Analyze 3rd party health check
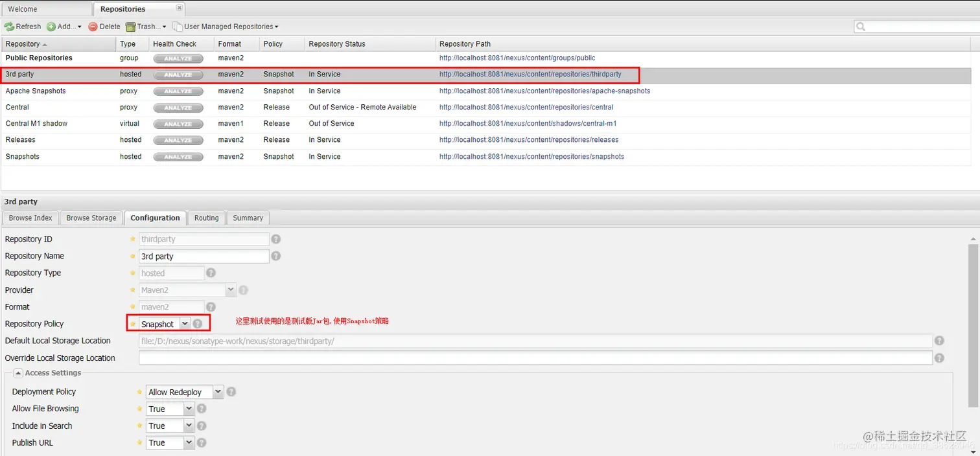The width and height of the screenshot is (980, 456). click(x=178, y=74)
